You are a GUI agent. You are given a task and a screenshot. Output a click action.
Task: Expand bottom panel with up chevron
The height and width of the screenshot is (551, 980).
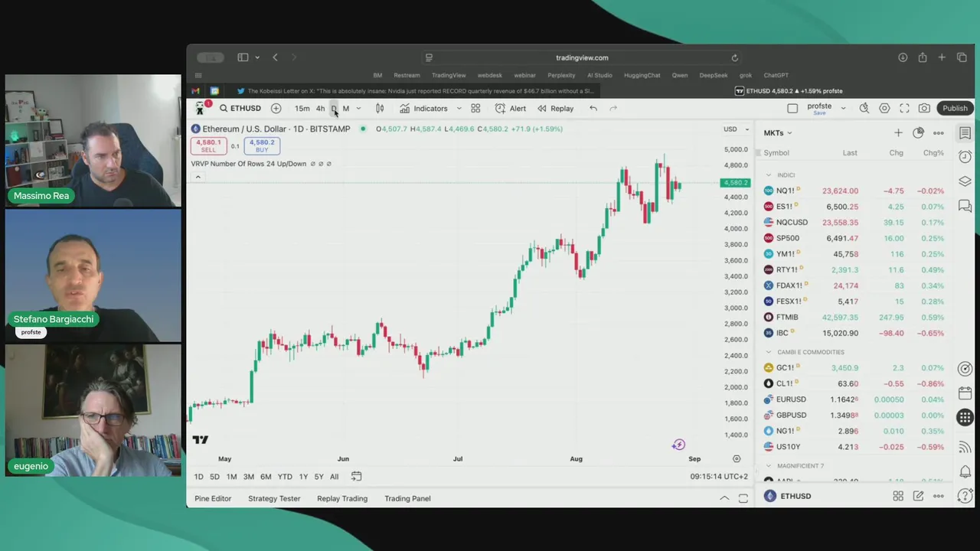(x=724, y=499)
